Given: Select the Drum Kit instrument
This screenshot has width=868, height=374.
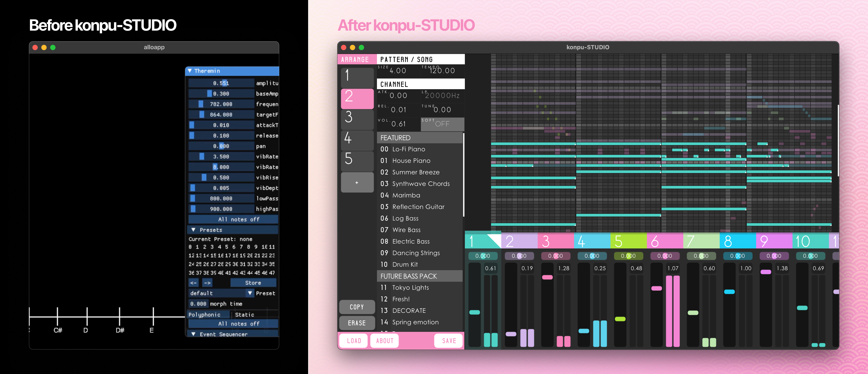Looking at the screenshot, I should coord(420,265).
